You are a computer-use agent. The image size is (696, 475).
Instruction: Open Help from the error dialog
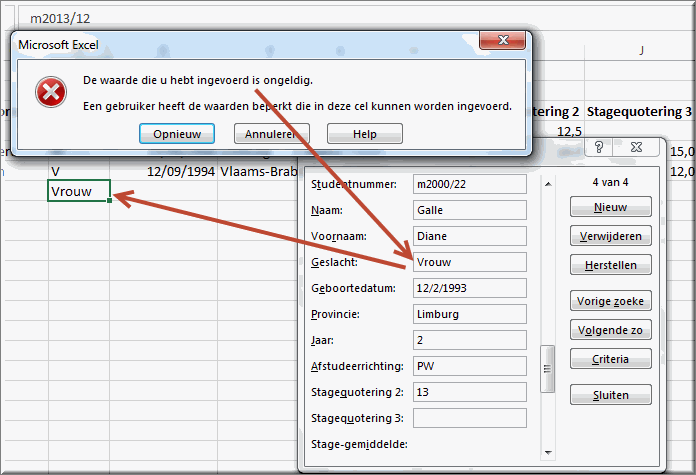click(x=364, y=134)
